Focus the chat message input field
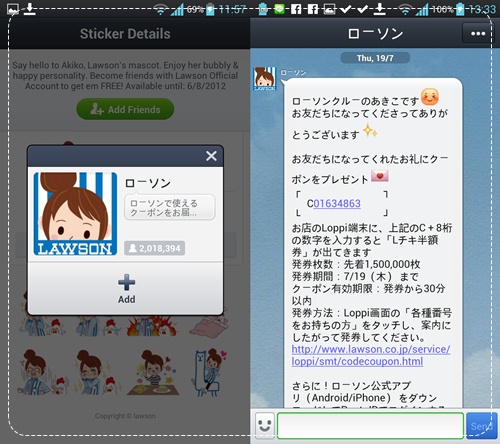500x444 pixels. (370, 425)
